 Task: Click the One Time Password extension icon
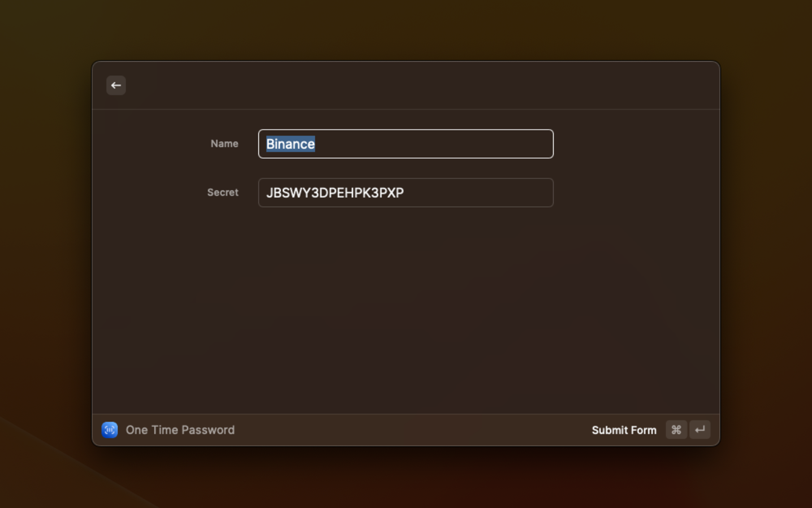coord(110,430)
